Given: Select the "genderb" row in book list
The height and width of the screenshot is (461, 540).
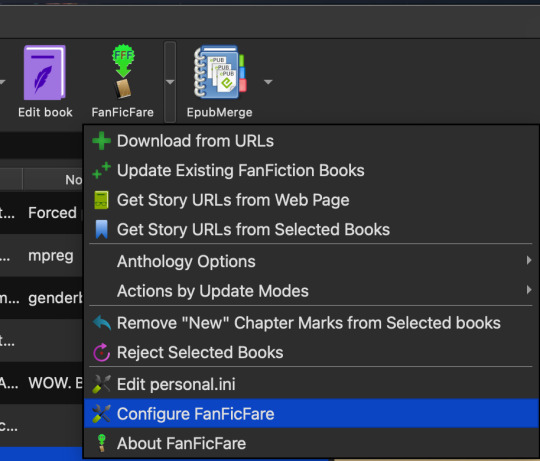Looking at the screenshot, I should pyautogui.click(x=41, y=298).
